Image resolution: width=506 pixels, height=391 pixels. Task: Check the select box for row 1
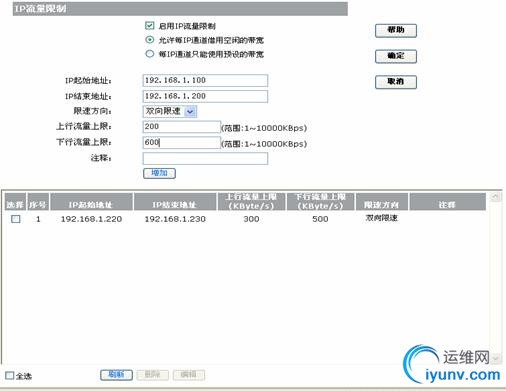[16, 219]
